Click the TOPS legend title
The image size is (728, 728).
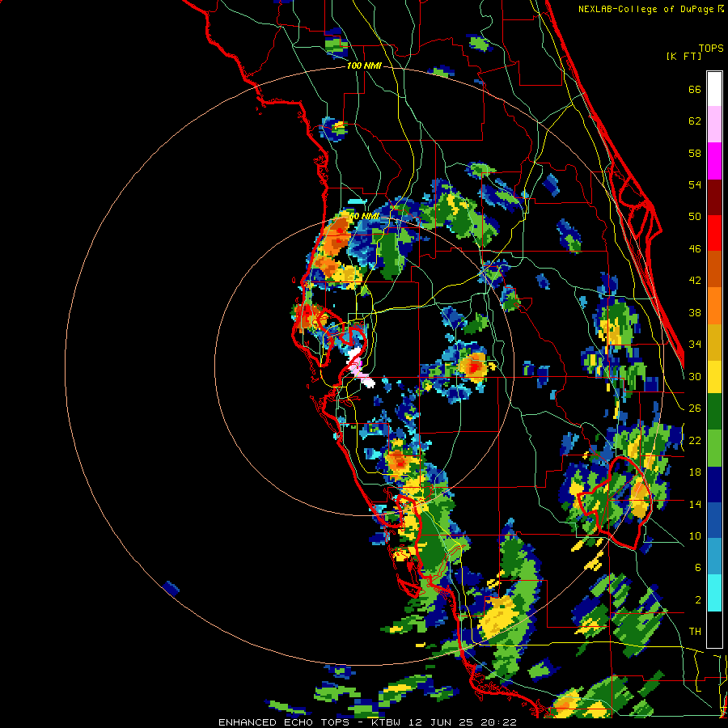pos(711,49)
